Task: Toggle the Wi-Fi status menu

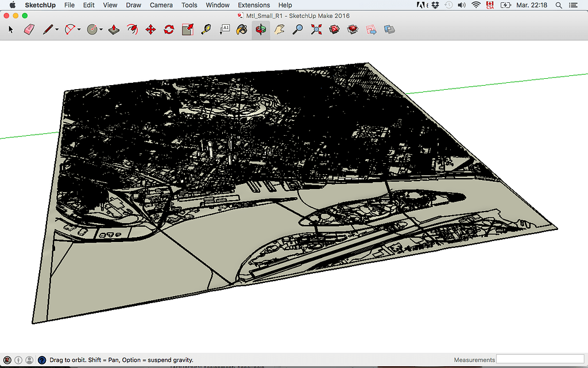Action: pyautogui.click(x=475, y=5)
